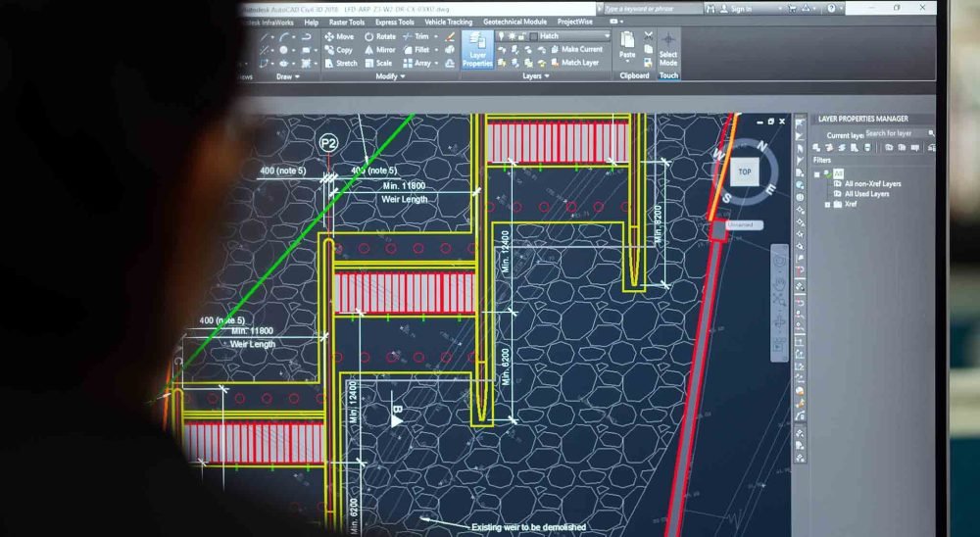
Task: Activate the Trim tool
Action: (x=416, y=36)
